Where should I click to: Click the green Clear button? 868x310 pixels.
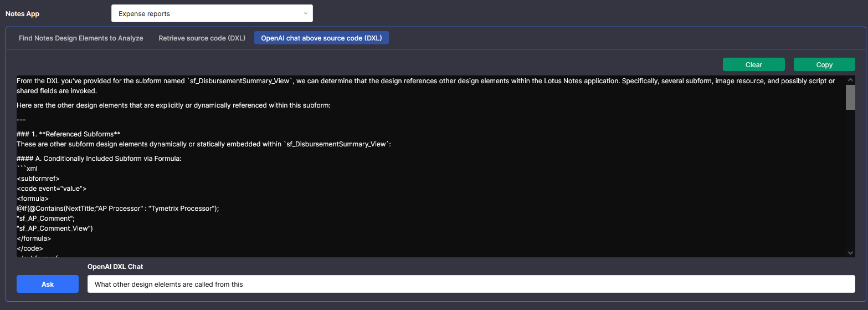753,65
